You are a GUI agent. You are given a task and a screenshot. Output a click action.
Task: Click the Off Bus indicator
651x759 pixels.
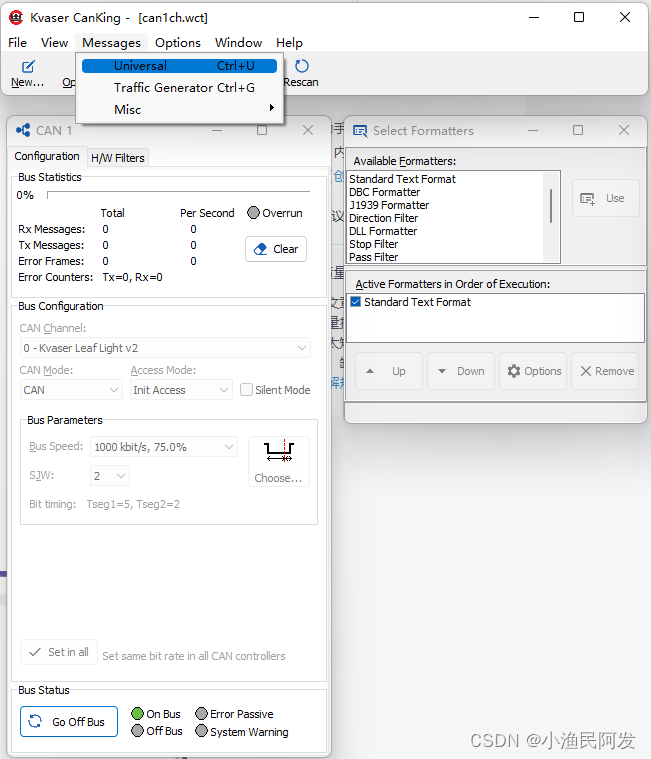point(137,730)
